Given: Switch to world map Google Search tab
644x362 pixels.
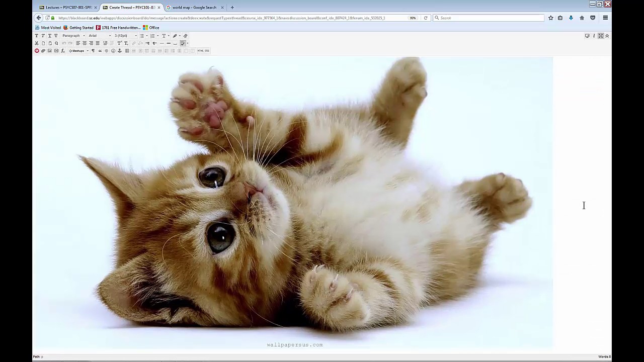Looking at the screenshot, I should point(195,8).
